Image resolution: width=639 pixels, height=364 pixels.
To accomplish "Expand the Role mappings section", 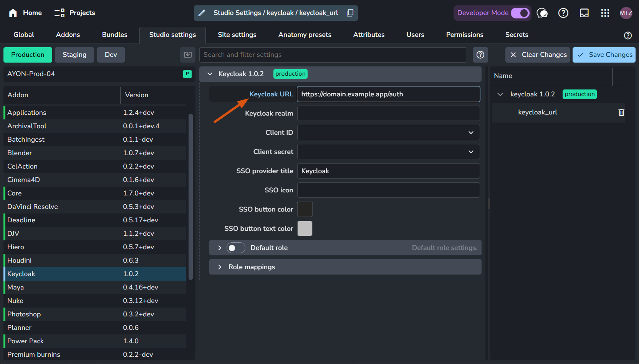I will coord(252,267).
